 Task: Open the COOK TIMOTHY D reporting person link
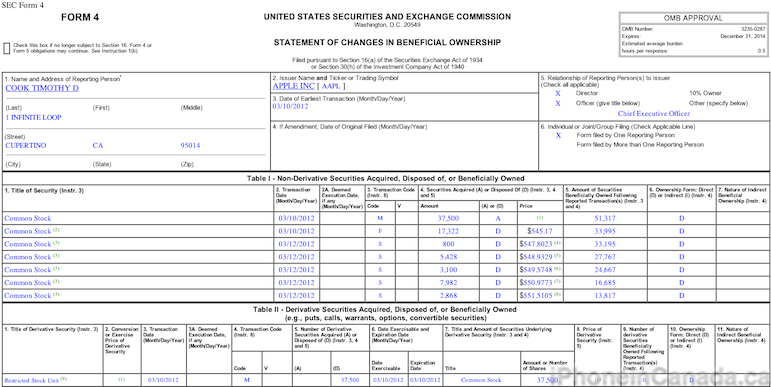tap(42, 89)
